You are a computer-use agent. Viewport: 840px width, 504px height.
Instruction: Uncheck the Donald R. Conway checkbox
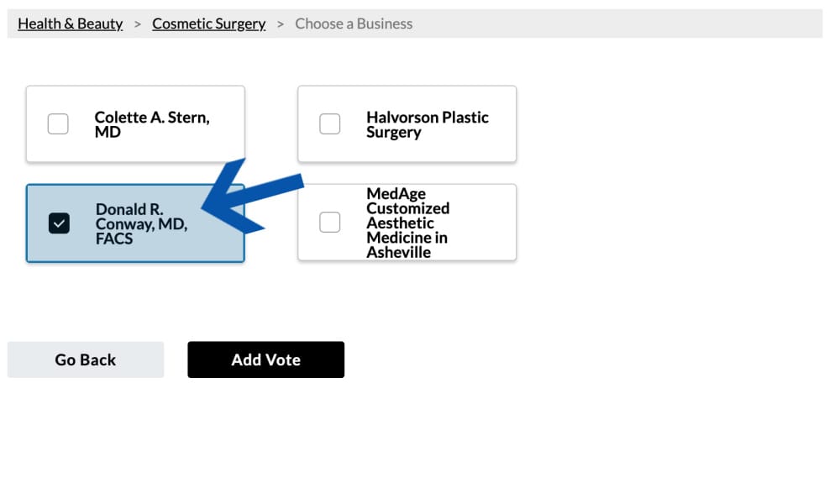59,223
